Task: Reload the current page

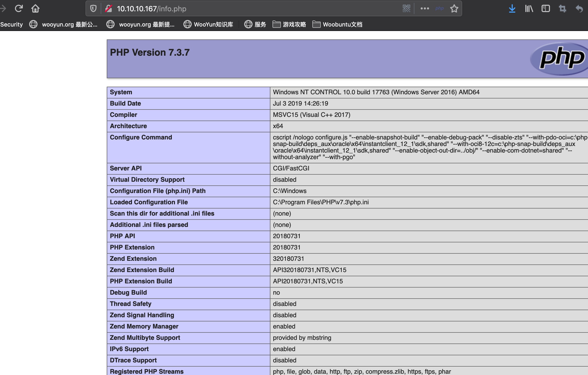Action: (19, 9)
